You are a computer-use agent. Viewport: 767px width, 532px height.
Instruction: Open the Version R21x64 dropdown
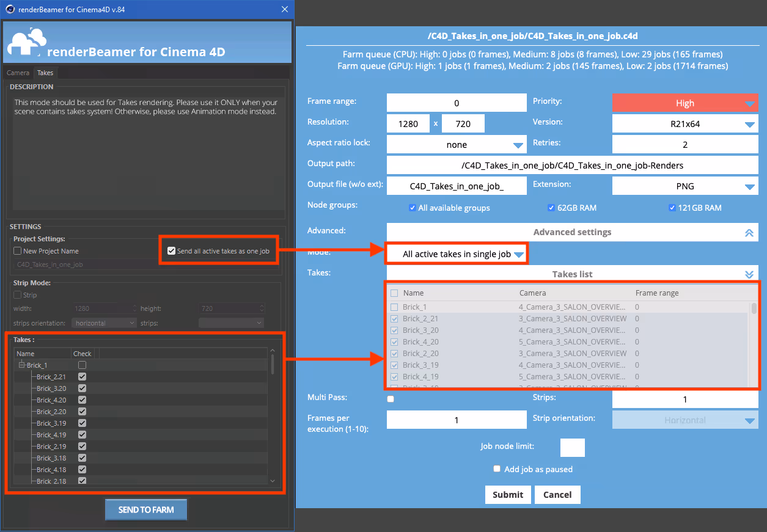tap(685, 124)
